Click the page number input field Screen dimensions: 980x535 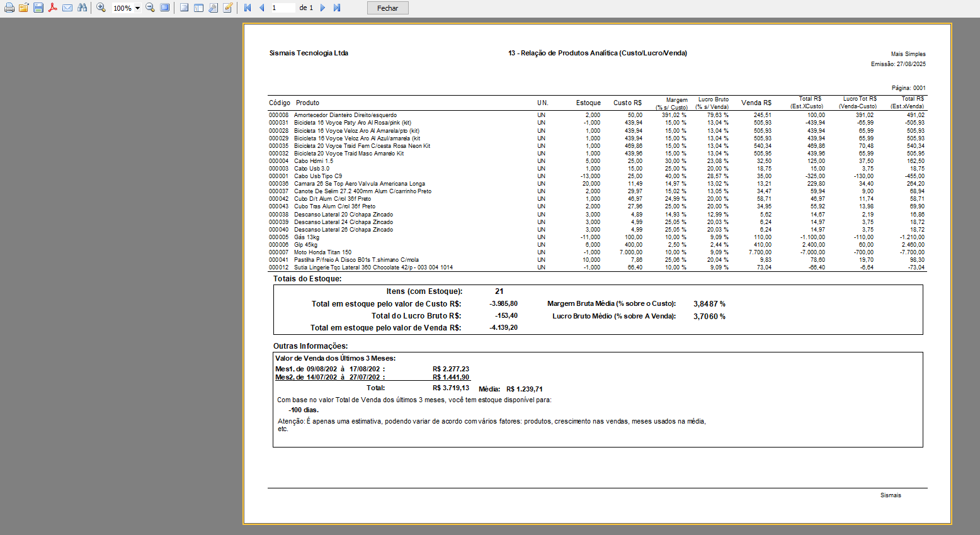click(x=282, y=8)
